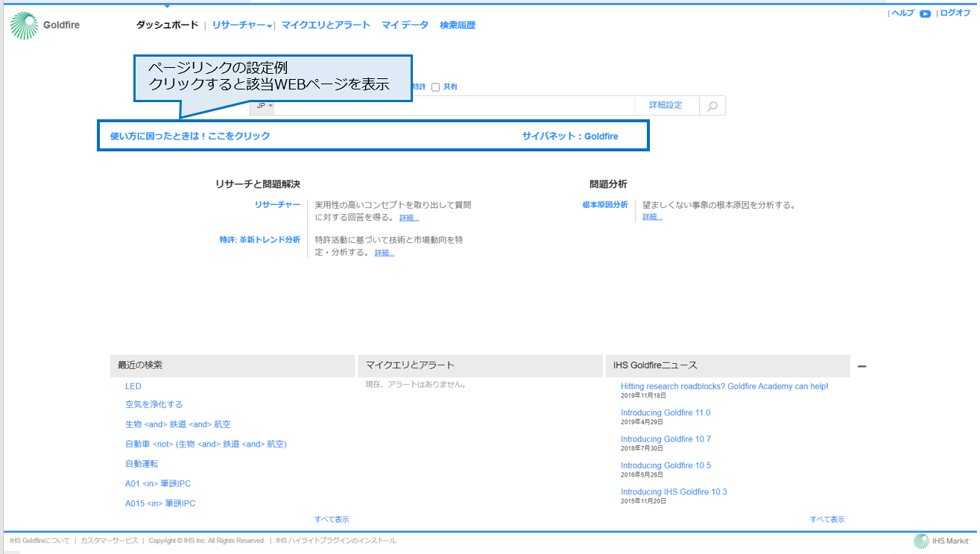
Task: Open IHS Goldfireについて footer link
Action: (40, 541)
